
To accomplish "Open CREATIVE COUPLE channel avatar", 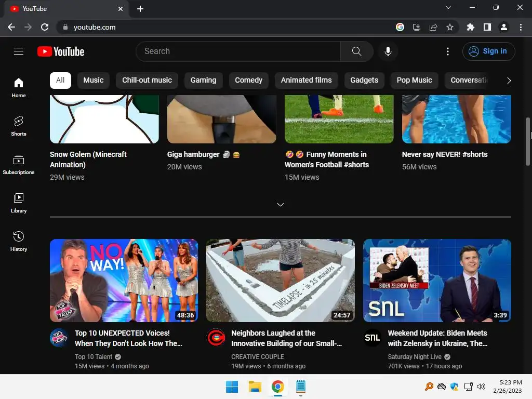I will (x=216, y=338).
